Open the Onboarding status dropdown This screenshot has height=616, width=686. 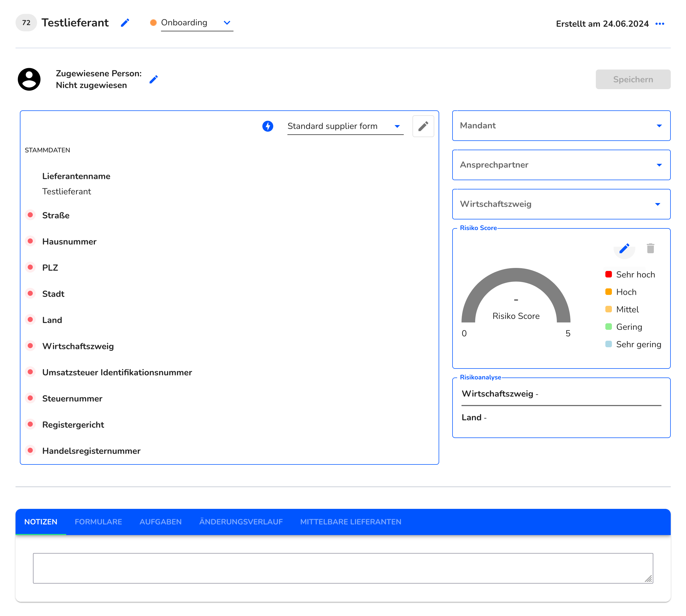(x=197, y=23)
